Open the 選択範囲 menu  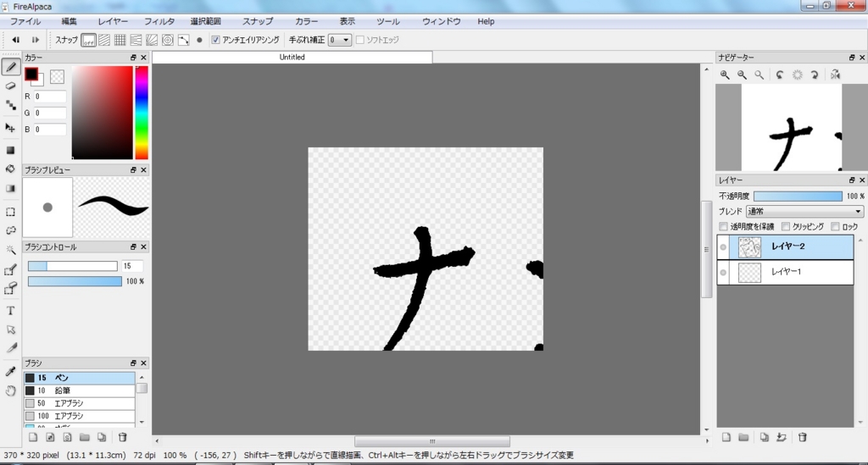pos(206,21)
